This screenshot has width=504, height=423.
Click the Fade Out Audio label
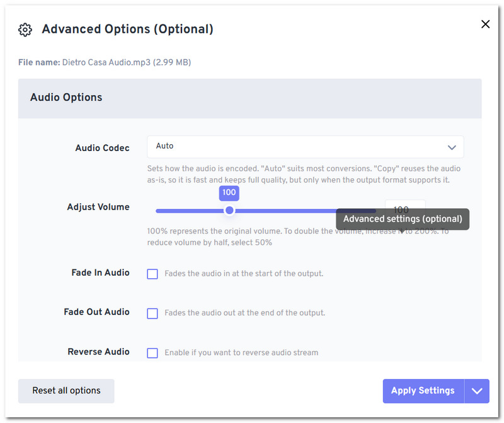coord(96,312)
